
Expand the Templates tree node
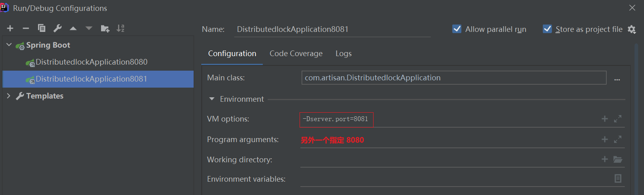pyautogui.click(x=9, y=96)
